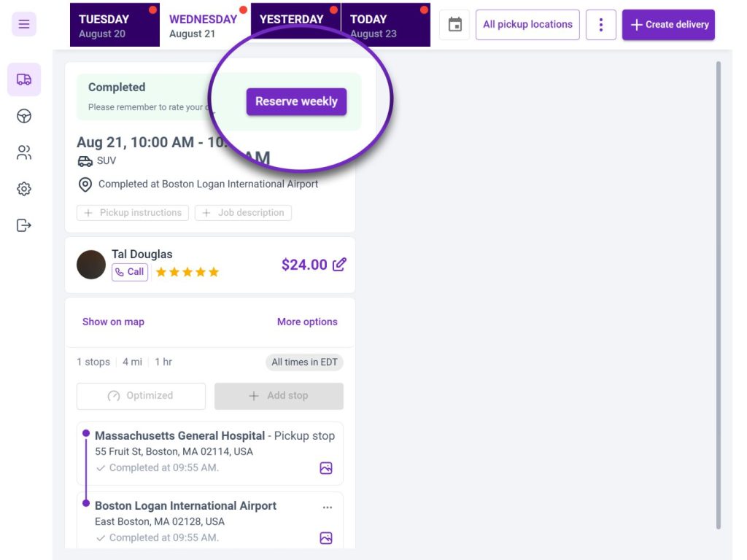Open the calendar date picker icon
Screen dimensions: 747x560
tap(454, 24)
